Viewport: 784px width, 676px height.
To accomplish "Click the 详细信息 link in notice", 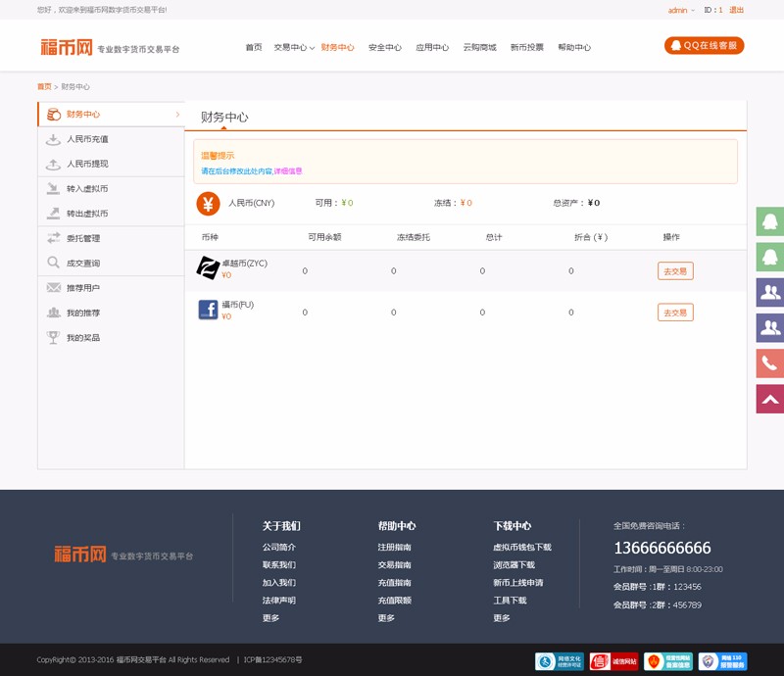I will pyautogui.click(x=288, y=170).
